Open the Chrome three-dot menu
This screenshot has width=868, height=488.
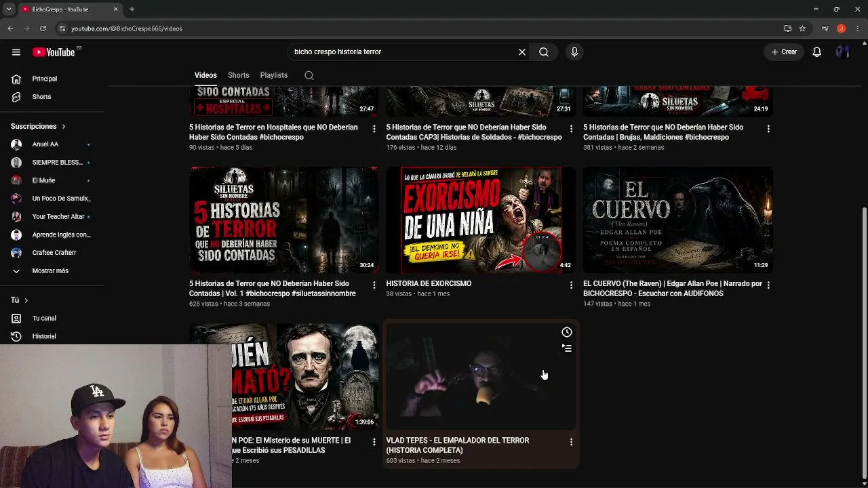pos(858,28)
